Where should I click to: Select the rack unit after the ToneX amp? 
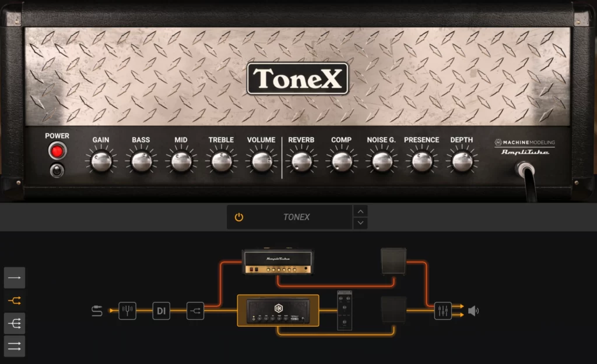345,311
